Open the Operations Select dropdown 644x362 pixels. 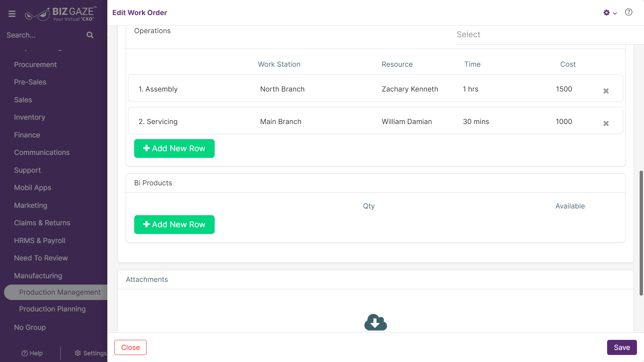click(x=550, y=35)
